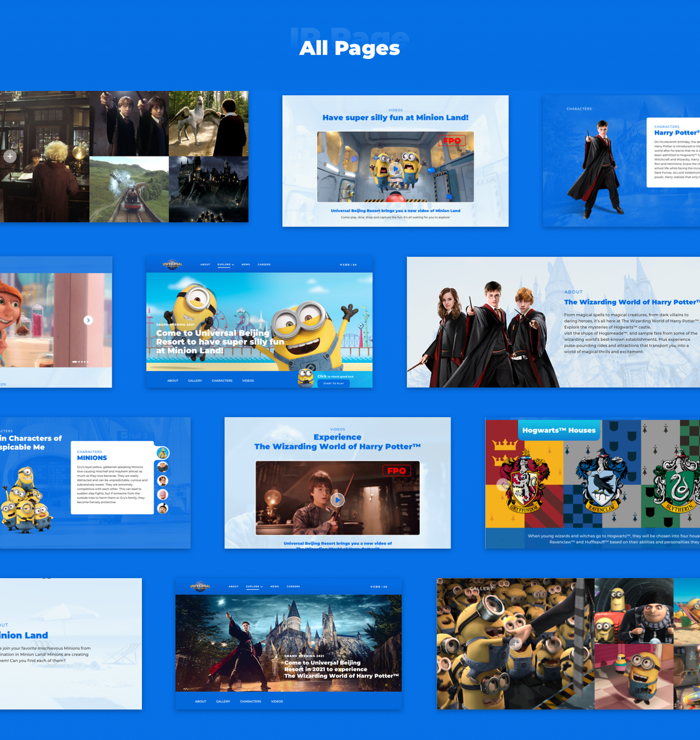Viewport: 700px width, 740px height.
Task: Click the Minion page hero headline text
Action: click(x=220, y=342)
